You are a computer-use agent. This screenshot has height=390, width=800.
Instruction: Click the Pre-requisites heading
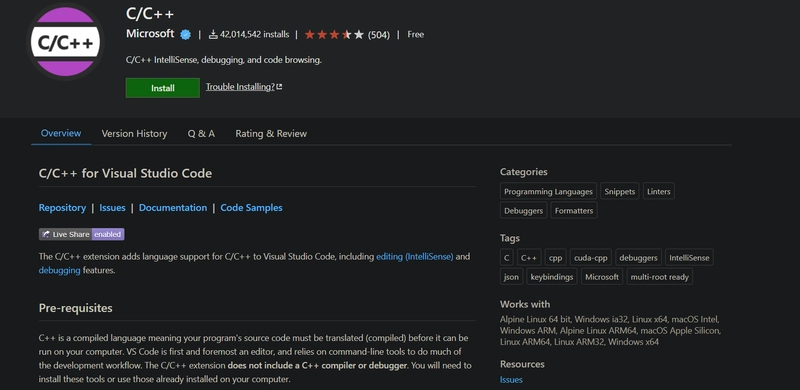pos(76,308)
